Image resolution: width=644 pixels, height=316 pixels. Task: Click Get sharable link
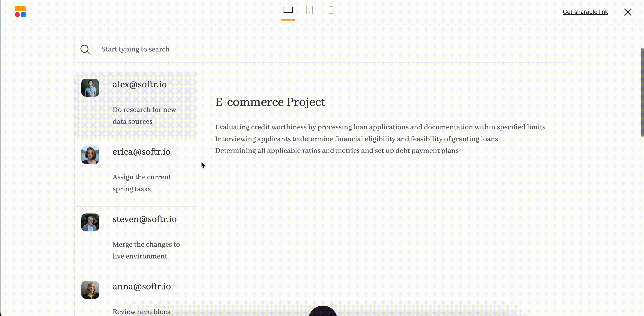585,12
